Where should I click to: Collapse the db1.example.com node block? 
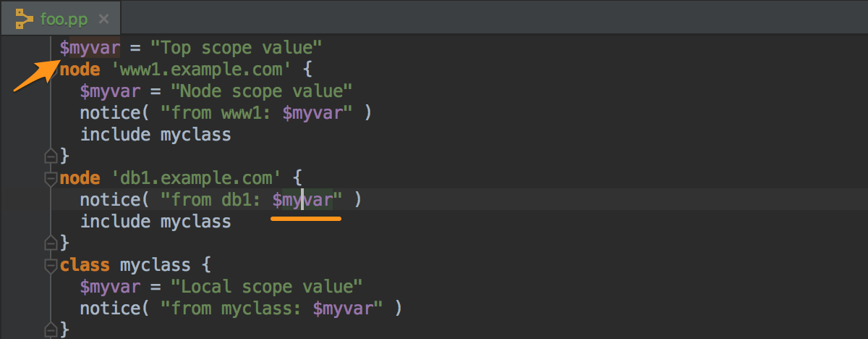pyautogui.click(x=51, y=177)
